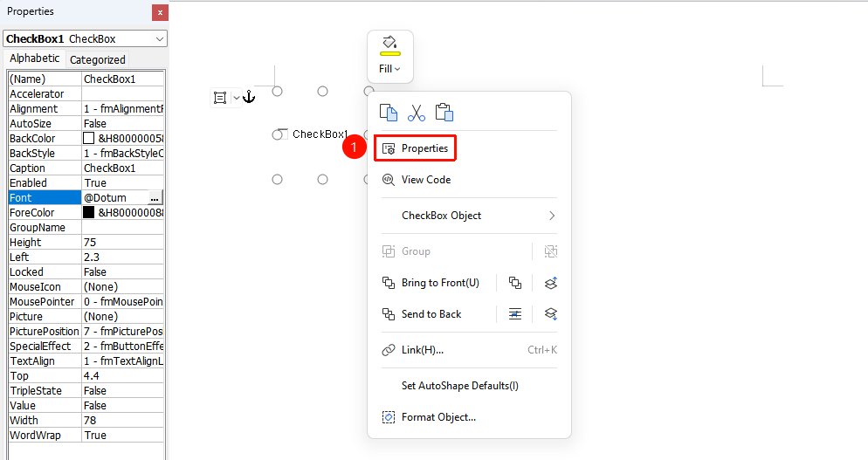
Task: Click the anchor icon
Action: pos(249,97)
